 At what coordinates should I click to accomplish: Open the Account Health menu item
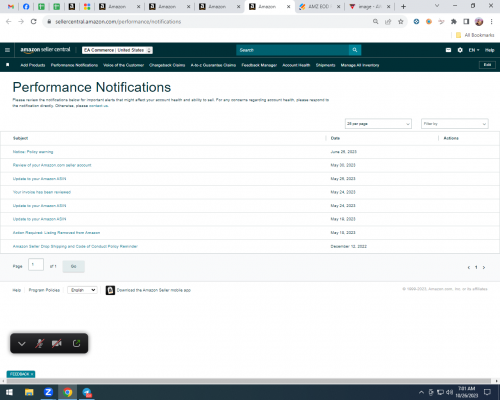coord(296,65)
